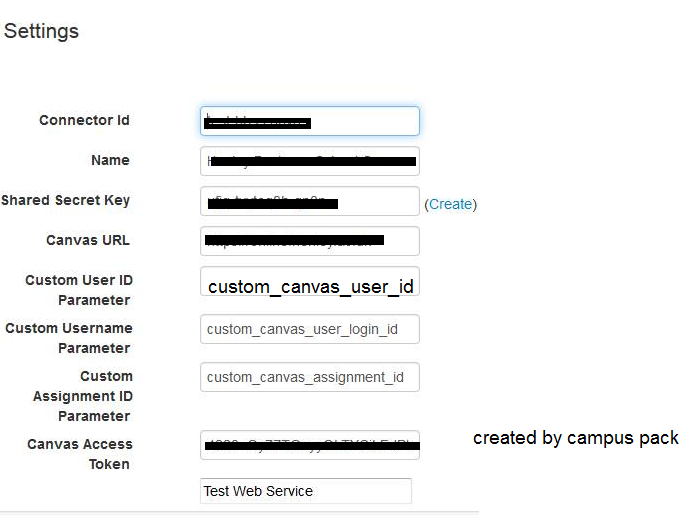Click the Shared Secret Key input box

309,201
